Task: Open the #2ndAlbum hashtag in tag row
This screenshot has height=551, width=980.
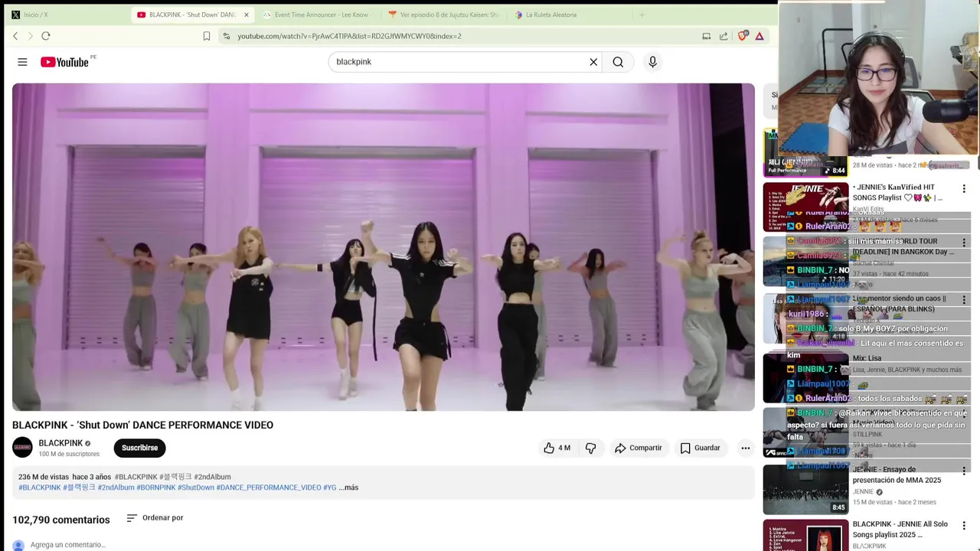Action: click(x=118, y=487)
